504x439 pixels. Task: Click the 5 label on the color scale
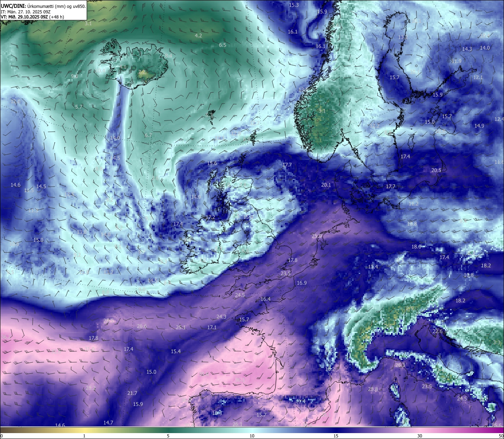[x=168, y=436]
